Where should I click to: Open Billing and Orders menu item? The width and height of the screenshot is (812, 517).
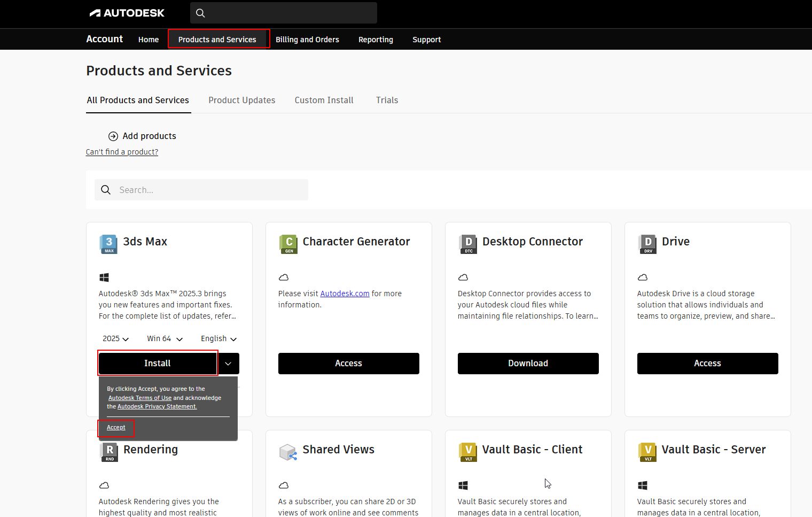(307, 40)
